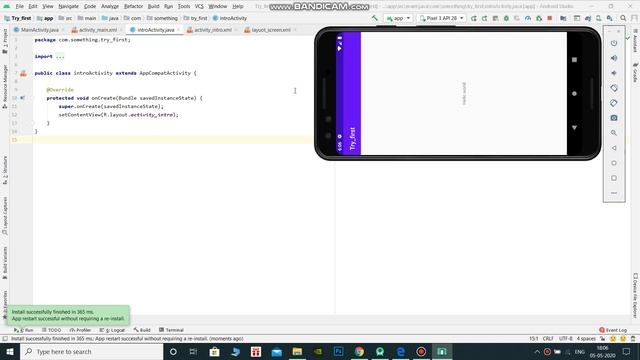Screen dimensions: 640x360
Task: Open the Logcat tool window
Action: click(112, 330)
